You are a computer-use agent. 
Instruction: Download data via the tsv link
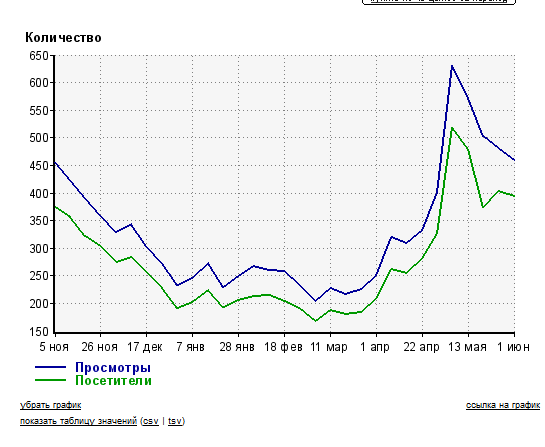coord(175,421)
